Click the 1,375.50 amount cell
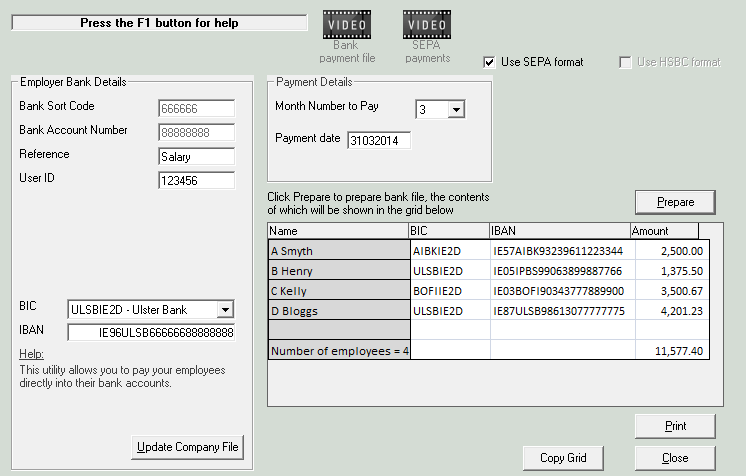 [x=672, y=271]
